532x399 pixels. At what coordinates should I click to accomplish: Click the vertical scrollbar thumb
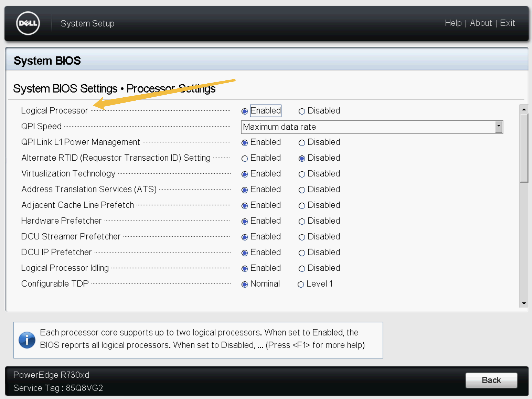[x=524, y=148]
